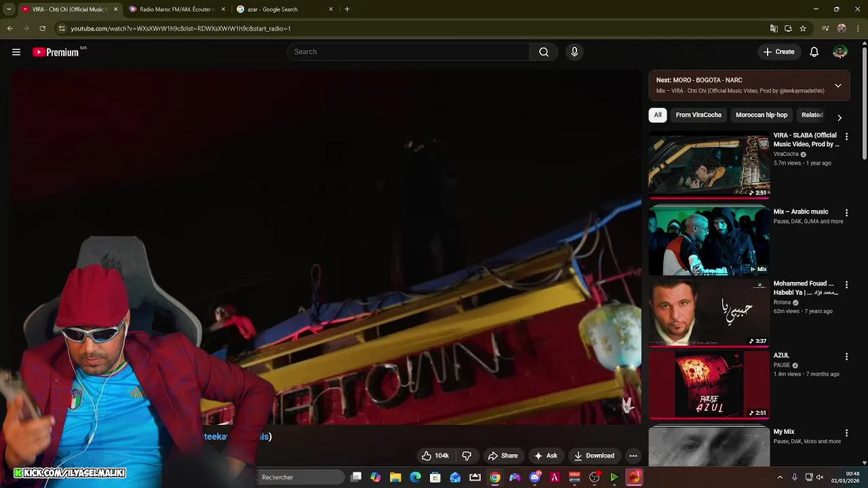Open the Rotana channel link
Screen dimensions: 868x488
pyautogui.click(x=783, y=302)
